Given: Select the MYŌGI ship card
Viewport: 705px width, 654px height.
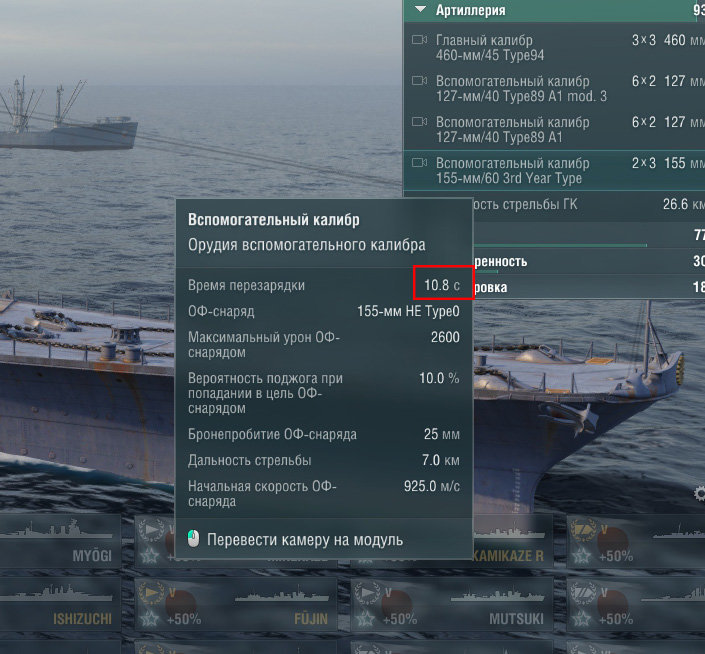Looking at the screenshot, I should coord(61,541).
